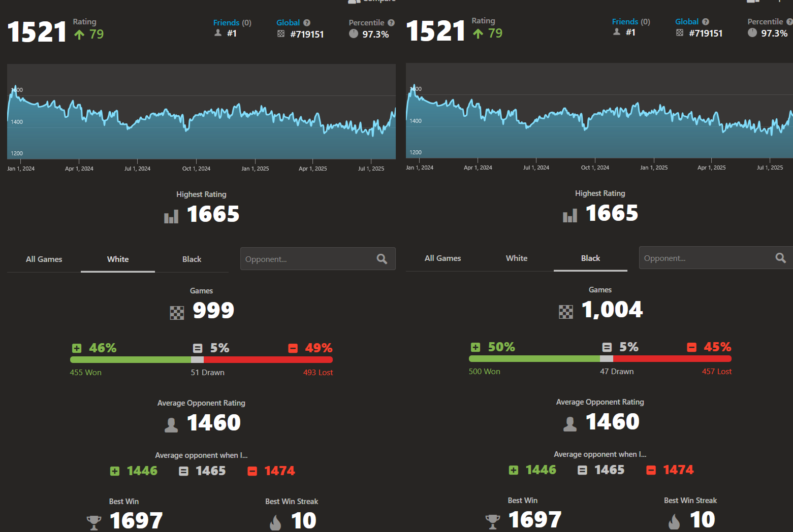Click the Global help icon in the White-stats panel
The image size is (793, 532).
(x=307, y=23)
